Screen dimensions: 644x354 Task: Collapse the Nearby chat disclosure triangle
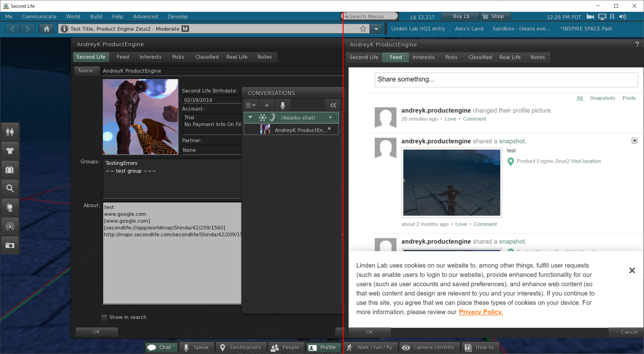[x=250, y=117]
